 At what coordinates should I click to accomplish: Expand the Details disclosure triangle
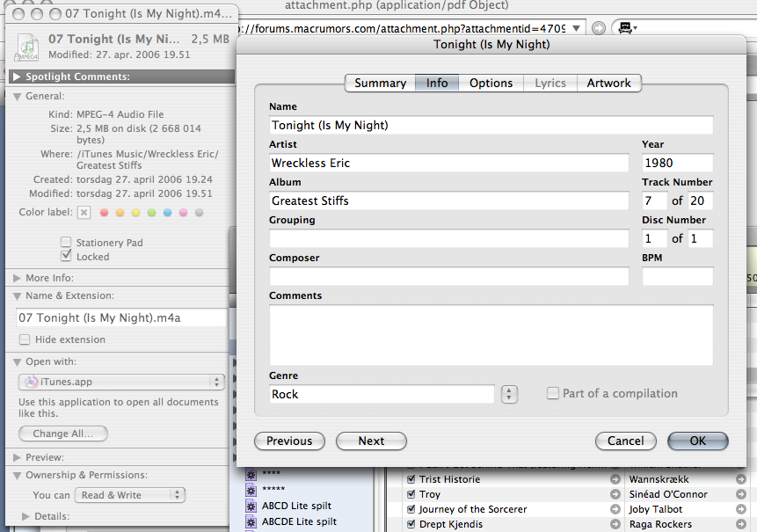click(25, 516)
